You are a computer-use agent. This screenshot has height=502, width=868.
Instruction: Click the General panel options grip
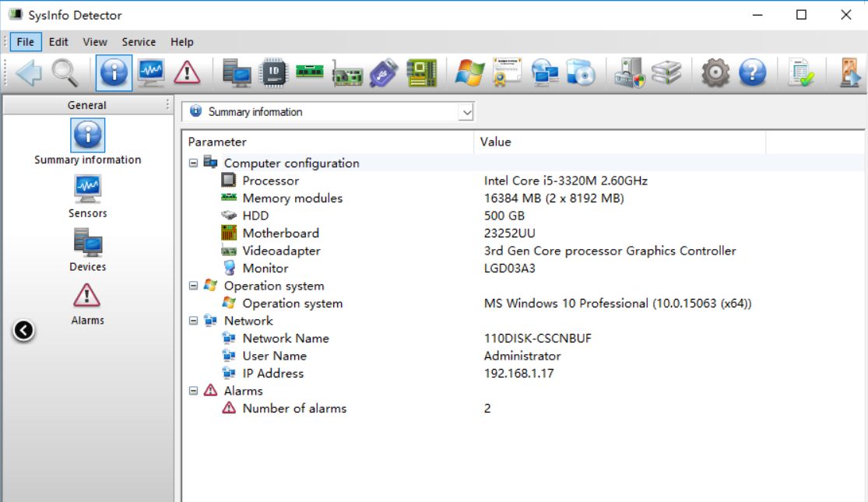click(167, 104)
